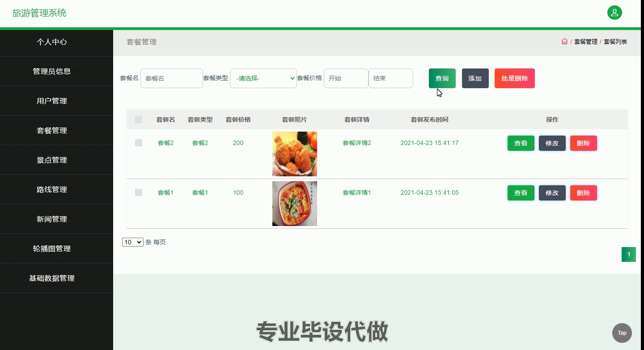Click the 套餐详情 column header
The height and width of the screenshot is (350, 644).
(x=357, y=120)
